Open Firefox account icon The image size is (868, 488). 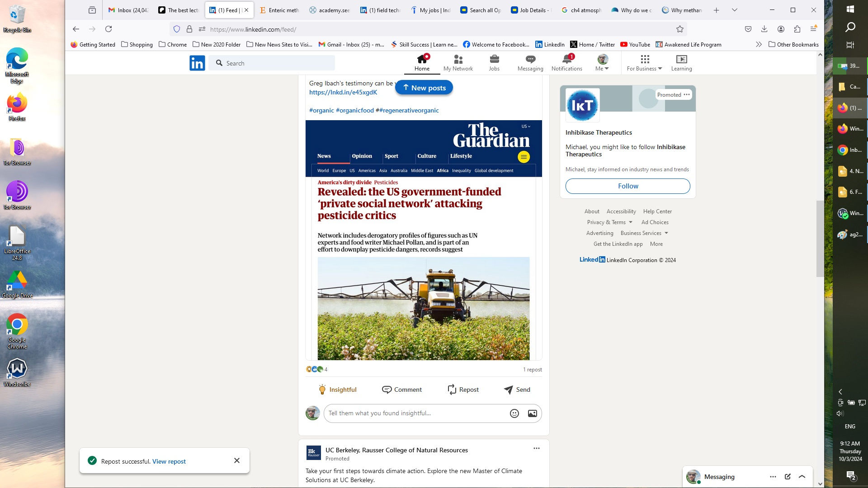click(x=781, y=29)
